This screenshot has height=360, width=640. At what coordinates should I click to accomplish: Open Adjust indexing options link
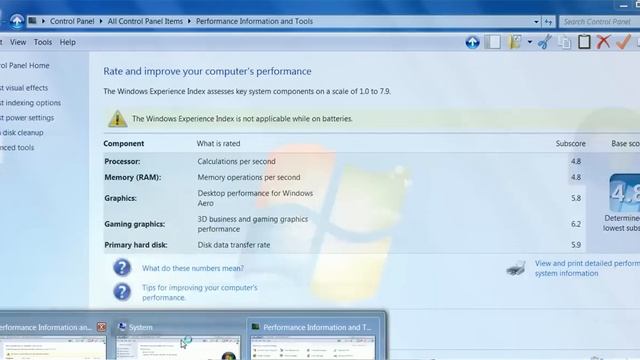click(30, 102)
